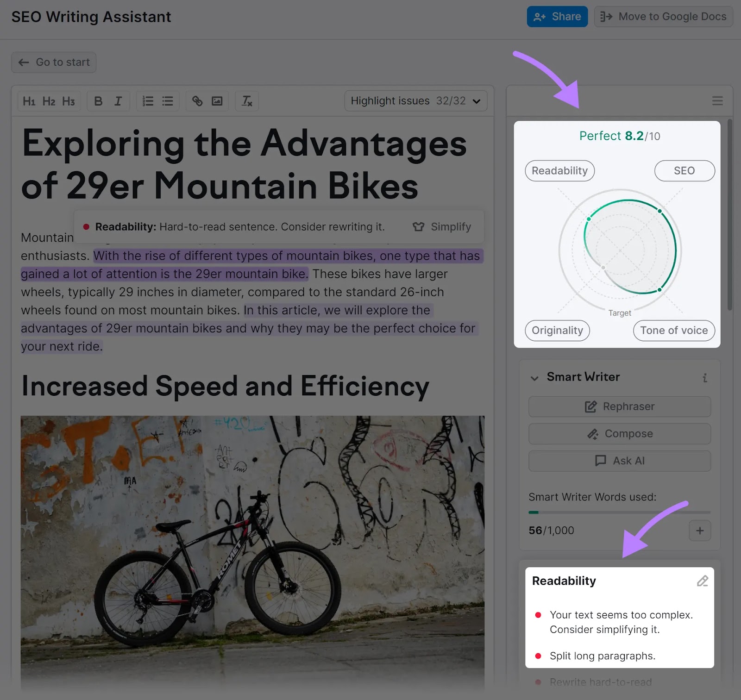Insert a hyperlink
Image resolution: width=741 pixels, height=700 pixels.
coord(197,101)
